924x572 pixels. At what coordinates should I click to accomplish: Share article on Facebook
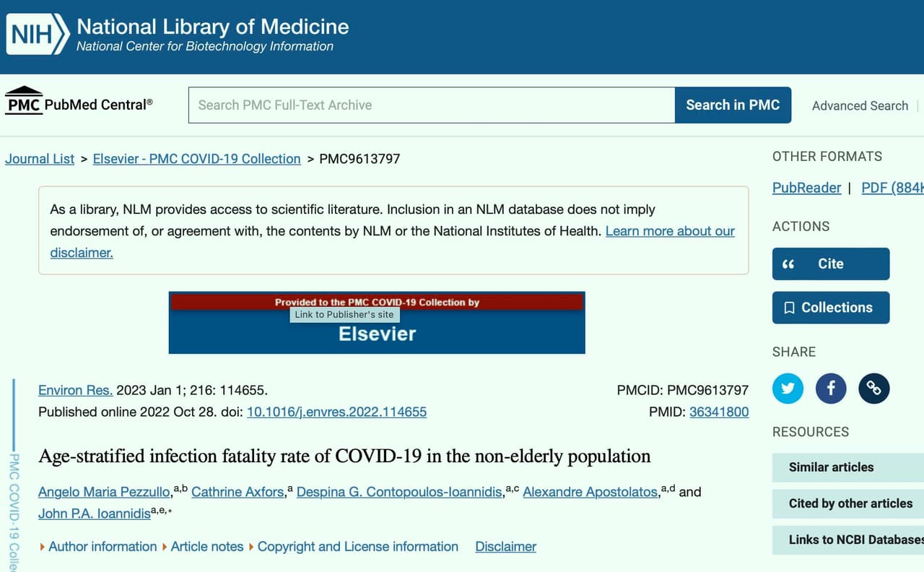tap(831, 389)
